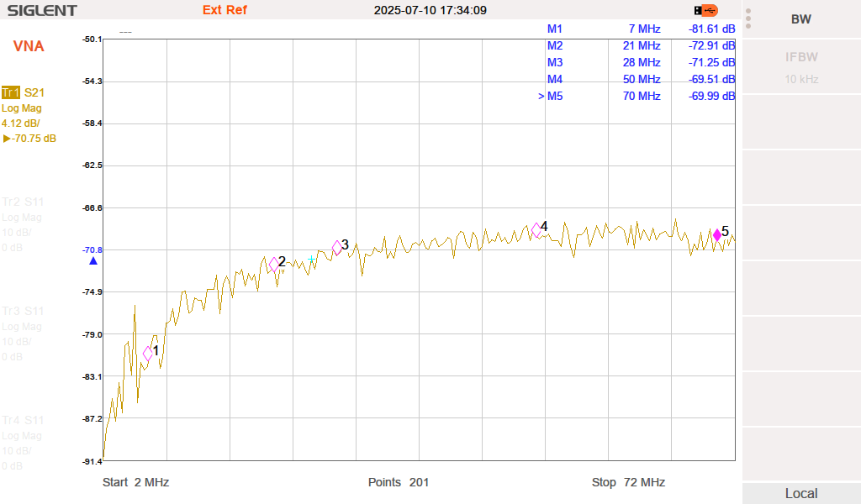Click the panel drag-handle dots beside BW
Image resolution: width=861 pixels, height=504 pixels.
[x=748, y=19]
